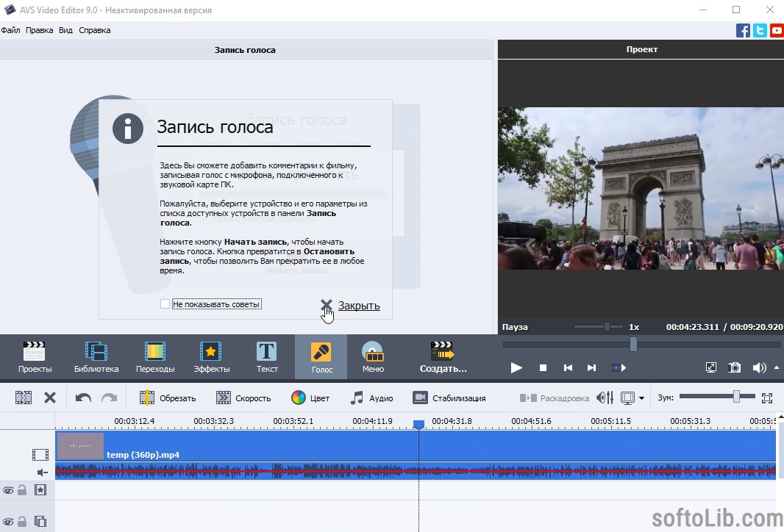This screenshot has width=784, height=532.
Task: Delete the selected timeline object
Action: point(50,398)
